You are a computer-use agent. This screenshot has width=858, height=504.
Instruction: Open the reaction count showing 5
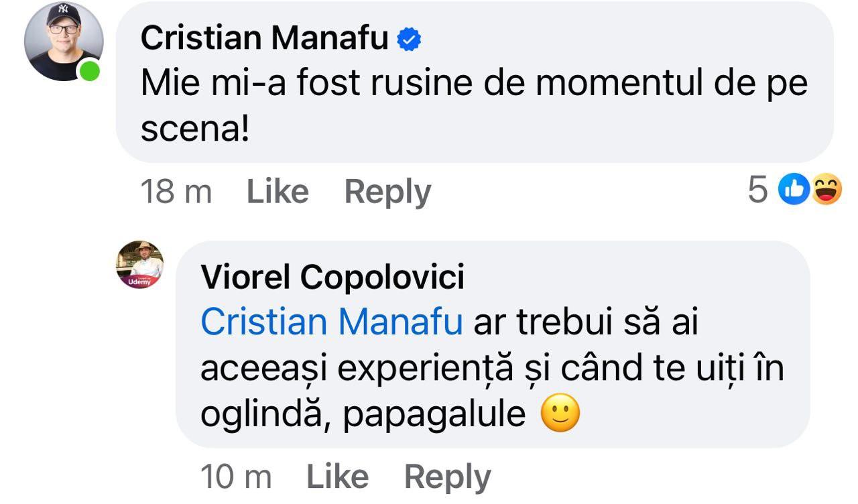click(757, 192)
